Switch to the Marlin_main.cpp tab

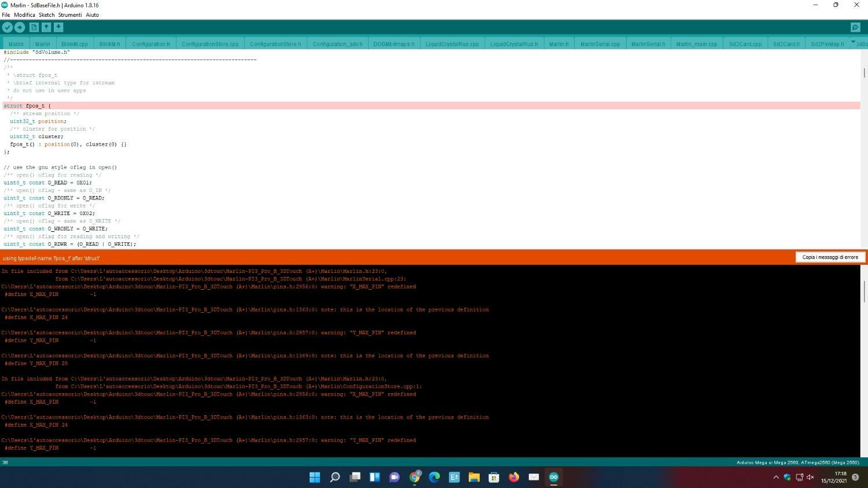pos(696,44)
